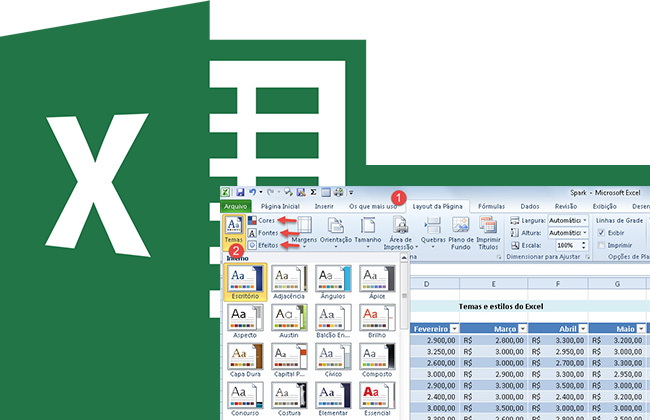Screen dimensions: 650x420
Task: Open the Revisão tab
Action: coord(566,206)
